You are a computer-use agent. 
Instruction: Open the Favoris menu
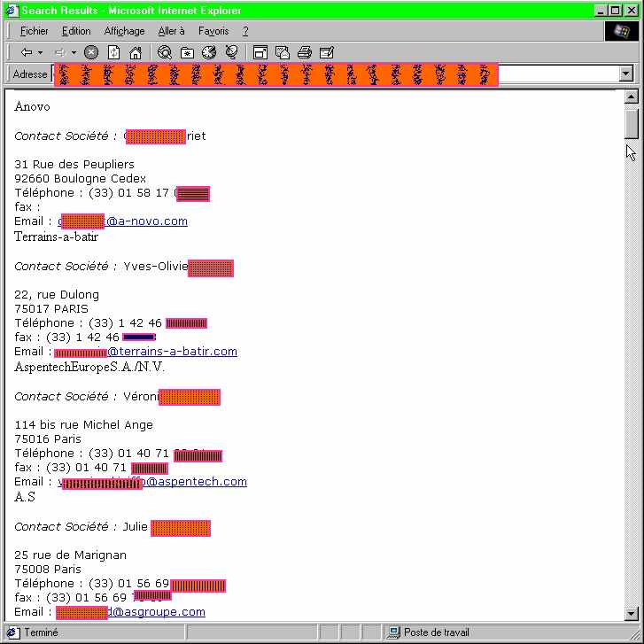pyautogui.click(x=213, y=31)
